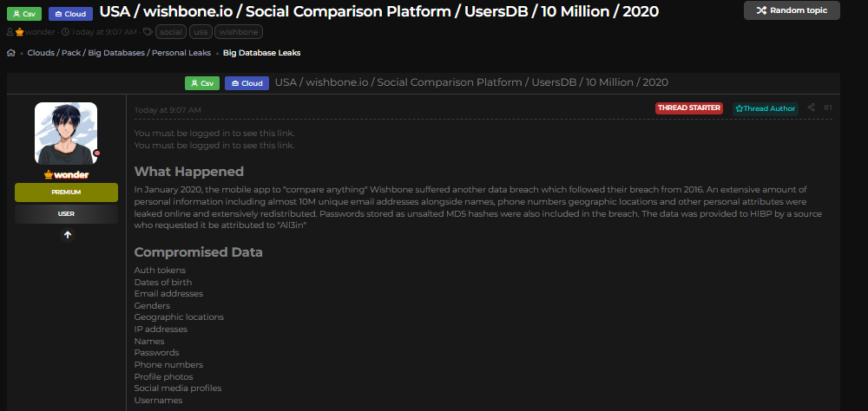Open wonder's avatar image
Viewport: 868px width, 411px height.
click(66, 134)
